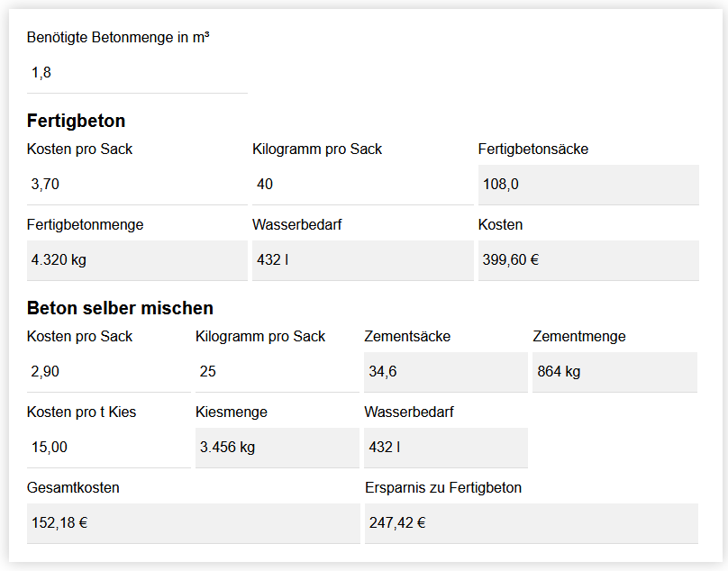Edit the Kosten pro t Kies field
728x571 pixels.
point(108,448)
